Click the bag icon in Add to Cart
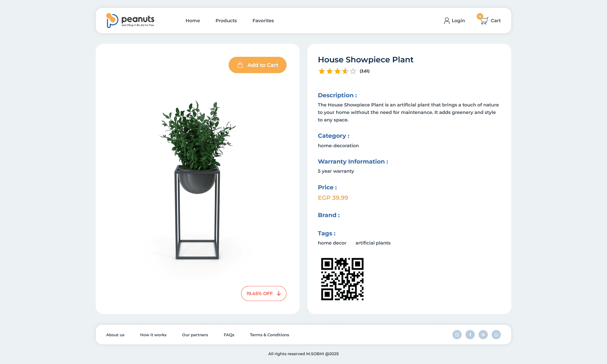607x364 pixels. [240, 65]
